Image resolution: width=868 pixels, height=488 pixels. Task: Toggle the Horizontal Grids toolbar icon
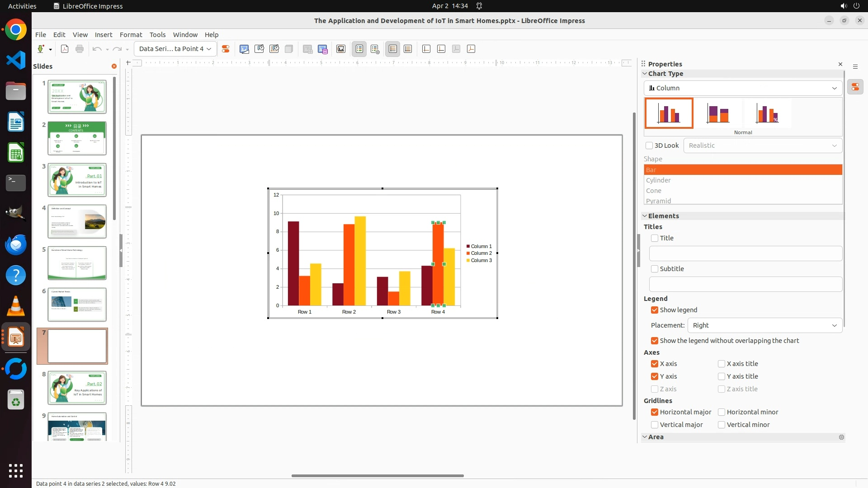point(393,49)
